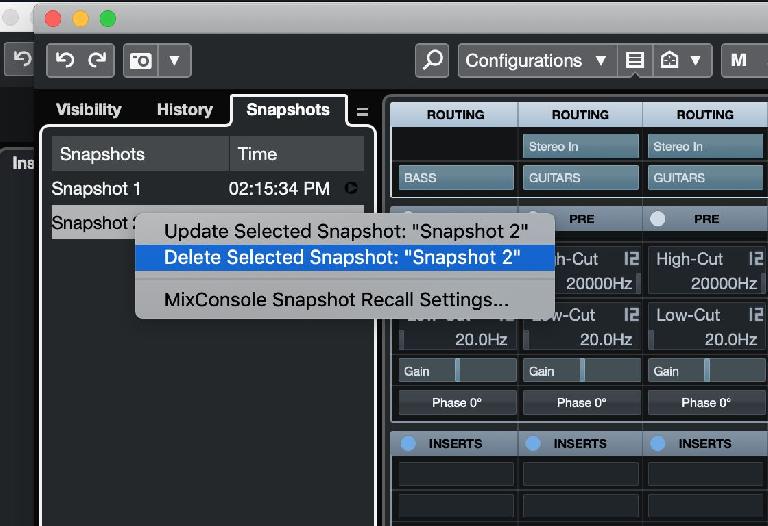Switch to the Visibility tab
This screenshot has height=526, width=768.
[x=89, y=110]
